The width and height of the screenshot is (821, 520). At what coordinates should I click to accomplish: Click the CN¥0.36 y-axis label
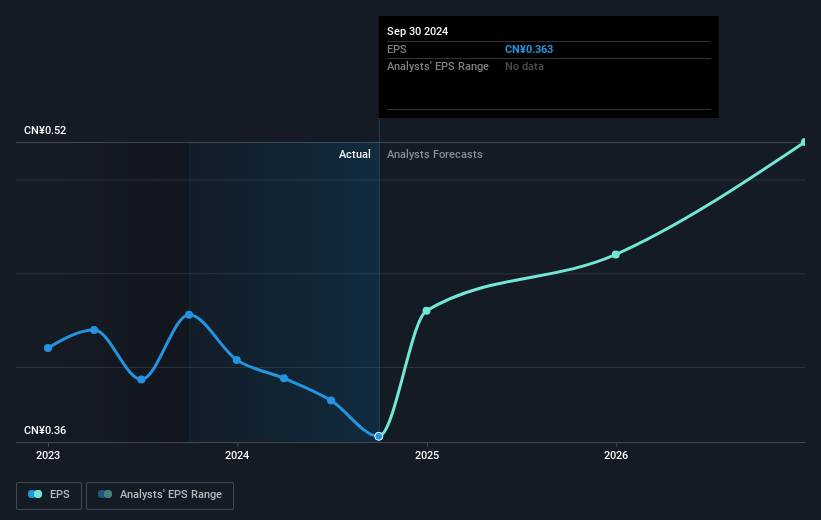pos(45,430)
